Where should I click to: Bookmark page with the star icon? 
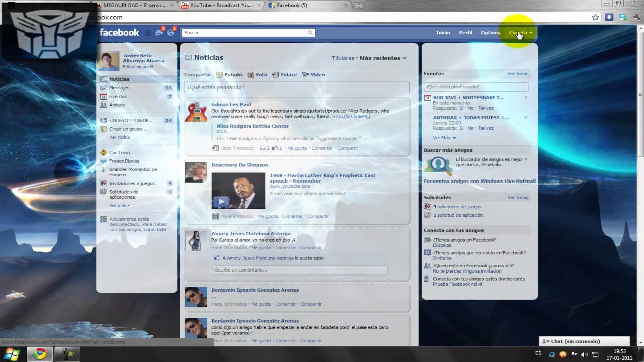pyautogui.click(x=596, y=17)
